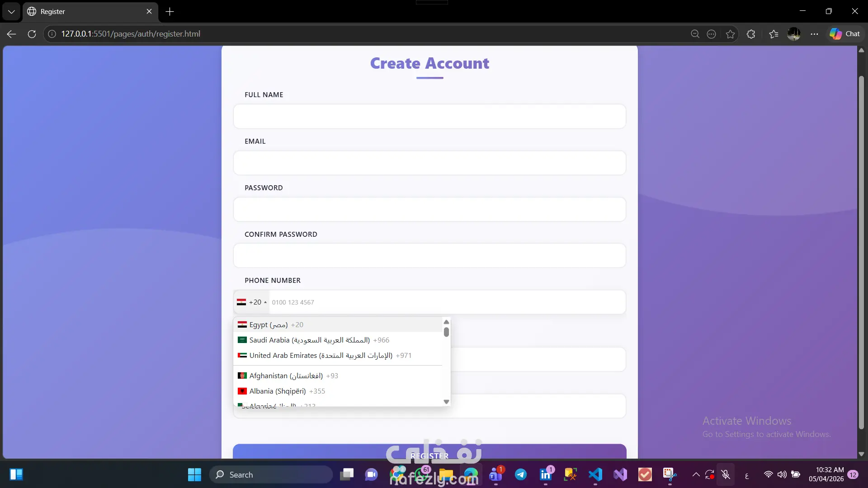Click the page vertical scrollbar thumb
The width and height of the screenshot is (868, 488).
point(861,252)
